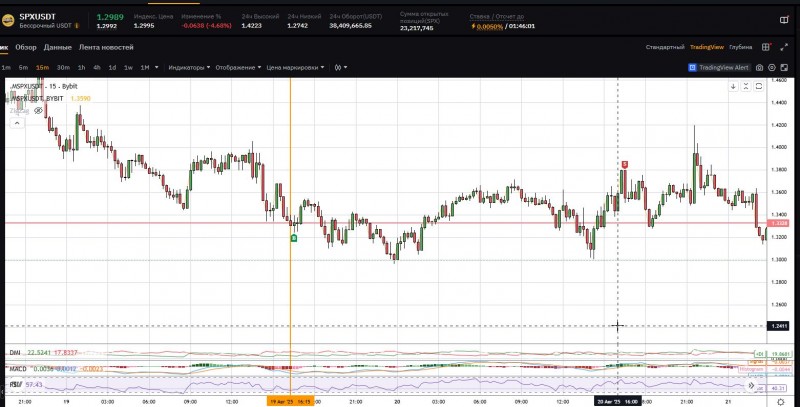Expand chart with diagonal arrows fullscreen icon
Image resolution: width=800 pixels, height=407 pixels.
click(x=784, y=47)
